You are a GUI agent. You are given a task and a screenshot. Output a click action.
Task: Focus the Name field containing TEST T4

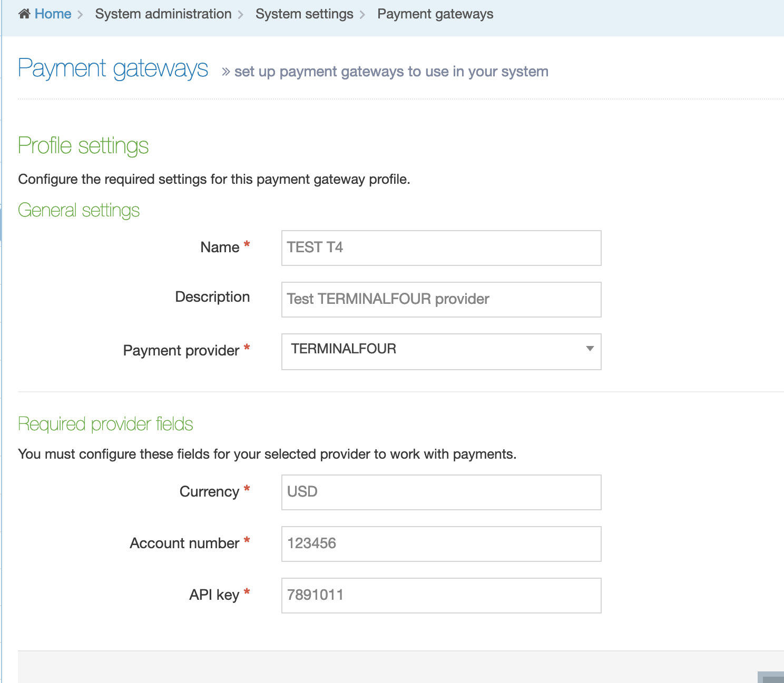pyautogui.click(x=441, y=248)
